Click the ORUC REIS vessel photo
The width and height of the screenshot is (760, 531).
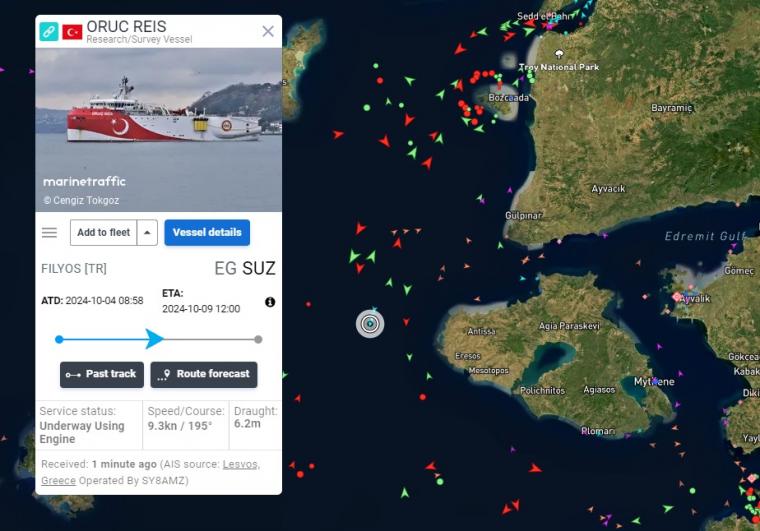[158, 130]
